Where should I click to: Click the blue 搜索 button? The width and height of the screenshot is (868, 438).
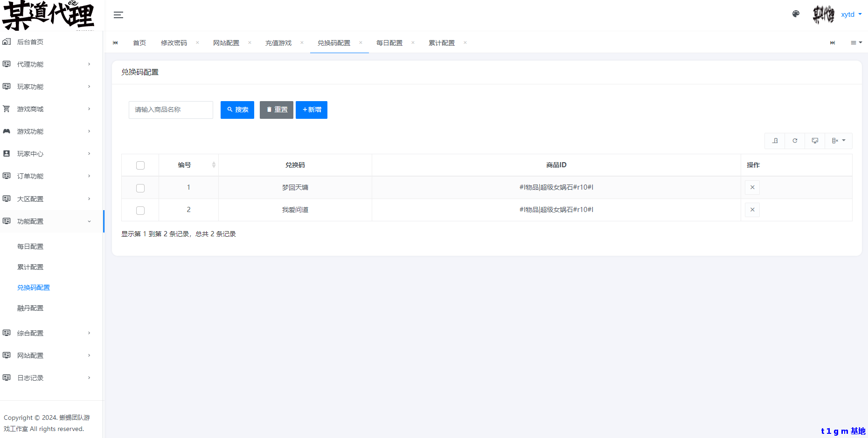237,110
